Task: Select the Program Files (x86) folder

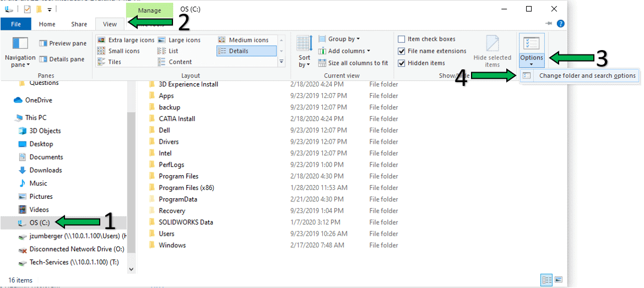Action: [181, 187]
